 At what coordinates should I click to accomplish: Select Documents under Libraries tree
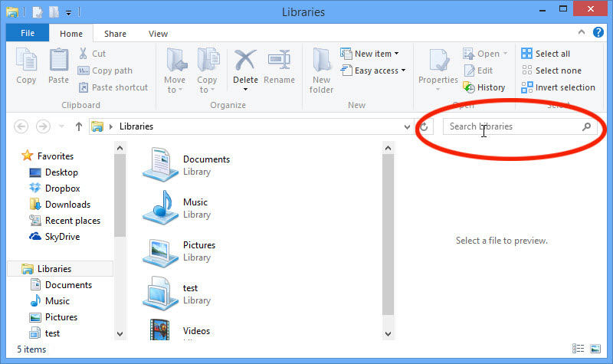tap(61, 285)
